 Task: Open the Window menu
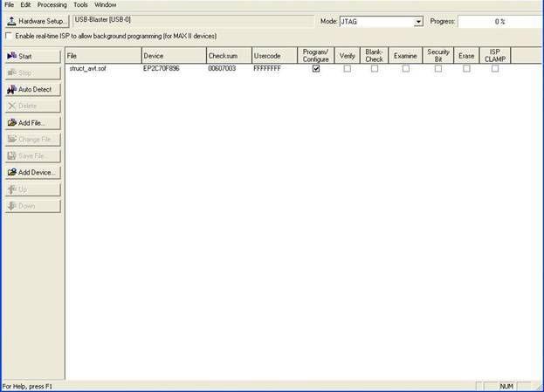click(x=106, y=4)
